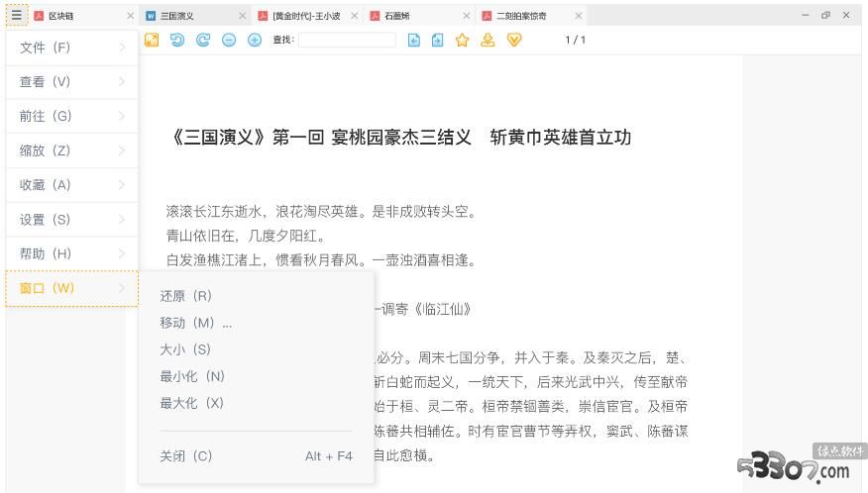The image size is (868, 493).
Task: Click the PDF icon on 石墨烯 tab
Action: pos(375,16)
